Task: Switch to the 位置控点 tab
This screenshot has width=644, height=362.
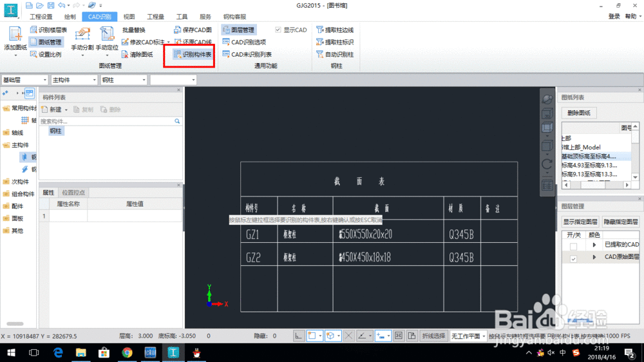Action: tap(73, 193)
